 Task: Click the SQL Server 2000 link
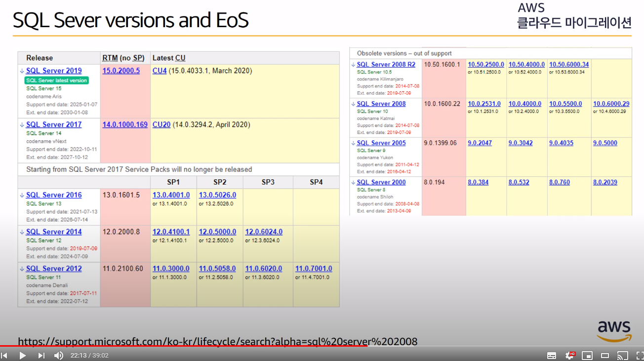tap(381, 182)
